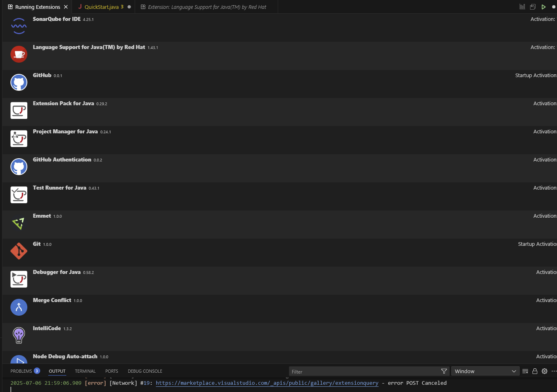
Task: Select the GitHub Authentication title
Action: click(62, 159)
